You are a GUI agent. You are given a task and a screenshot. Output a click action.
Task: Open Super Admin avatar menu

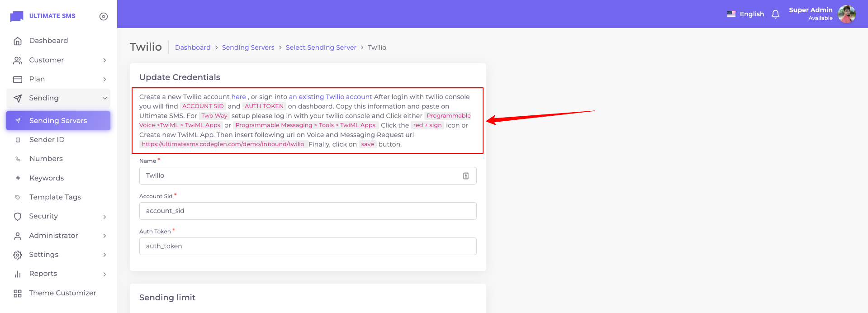847,14
